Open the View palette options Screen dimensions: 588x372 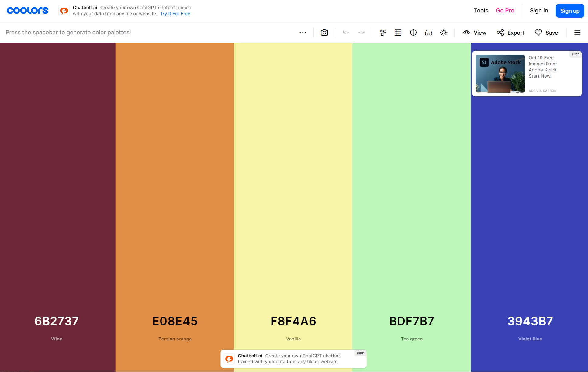point(475,33)
